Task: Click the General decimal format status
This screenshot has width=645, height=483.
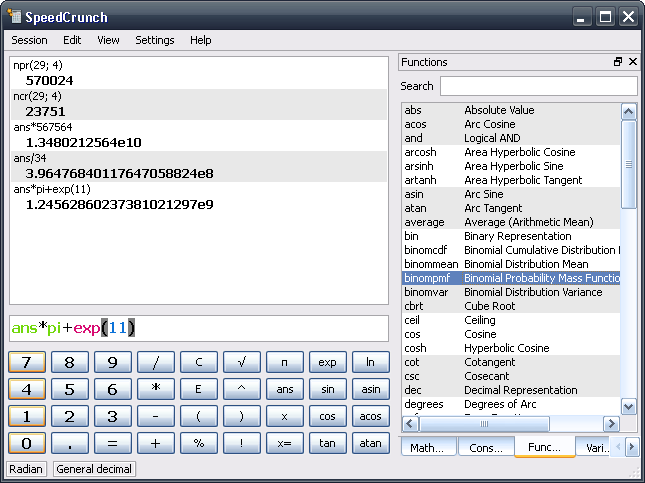Action: tap(94, 469)
